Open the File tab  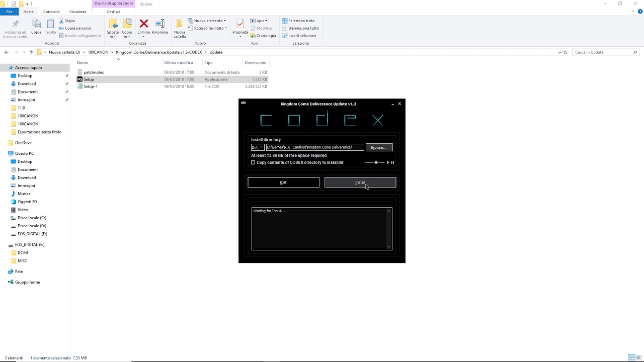(9, 12)
